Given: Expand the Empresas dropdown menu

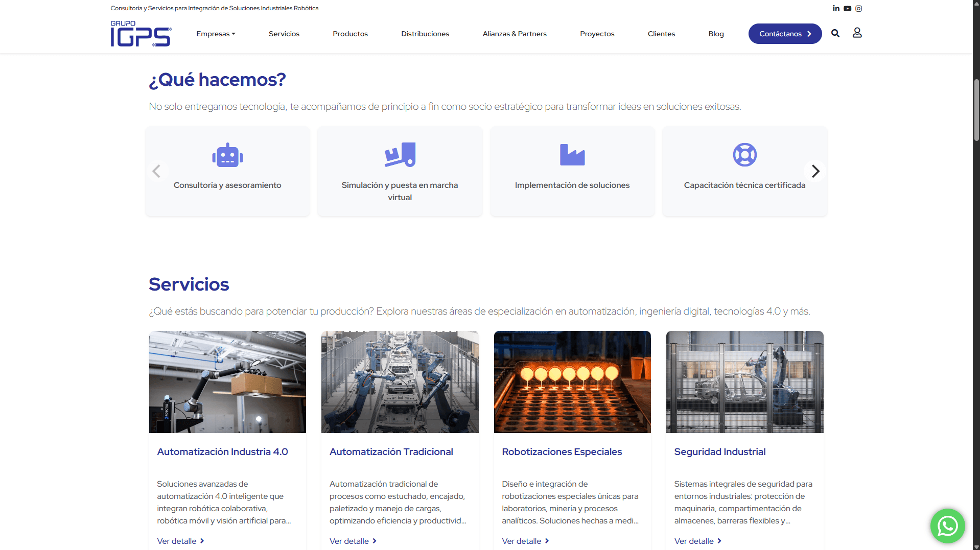Looking at the screenshot, I should [x=216, y=34].
